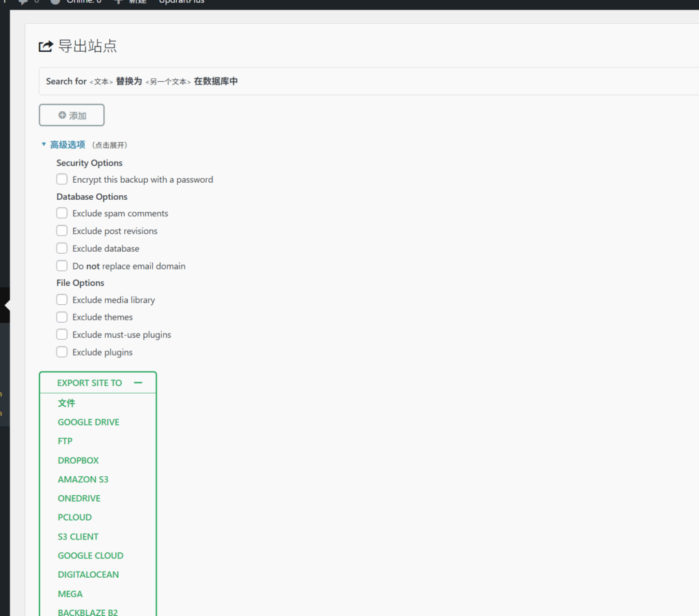
Task: Click the <另一个文本> replacement text placeholder
Action: (168, 82)
